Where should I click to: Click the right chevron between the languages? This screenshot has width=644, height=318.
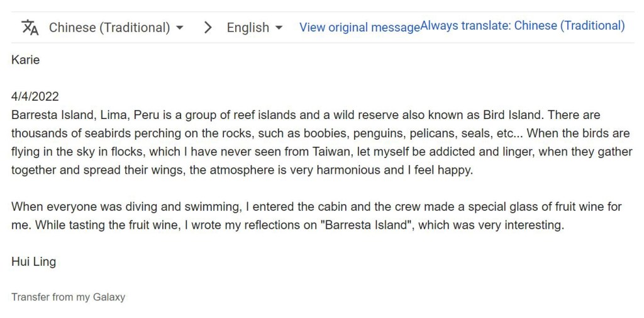click(208, 28)
